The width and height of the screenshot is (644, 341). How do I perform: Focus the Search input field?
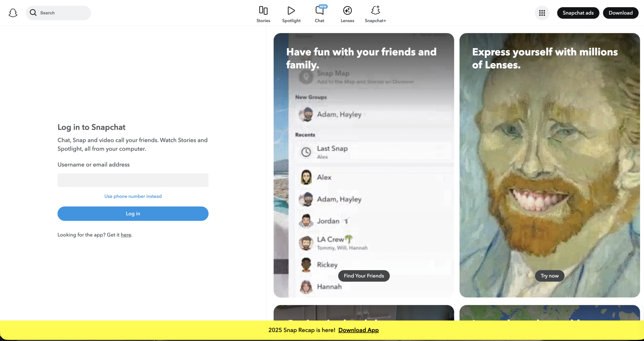click(58, 13)
